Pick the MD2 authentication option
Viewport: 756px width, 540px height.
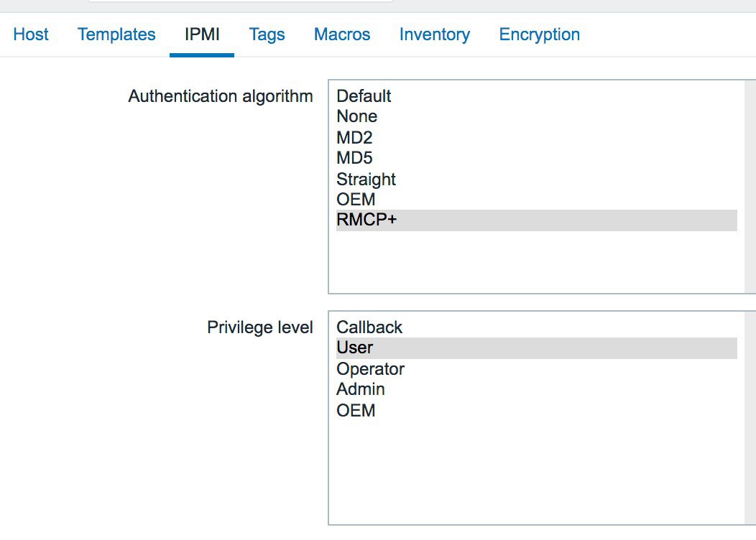[x=537, y=137]
